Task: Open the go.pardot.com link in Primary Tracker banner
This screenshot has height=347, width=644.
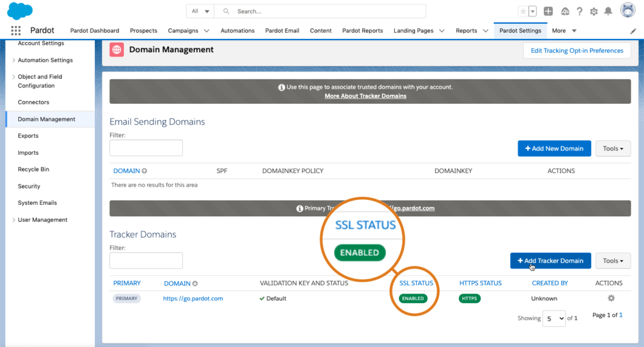Action: 413,208
